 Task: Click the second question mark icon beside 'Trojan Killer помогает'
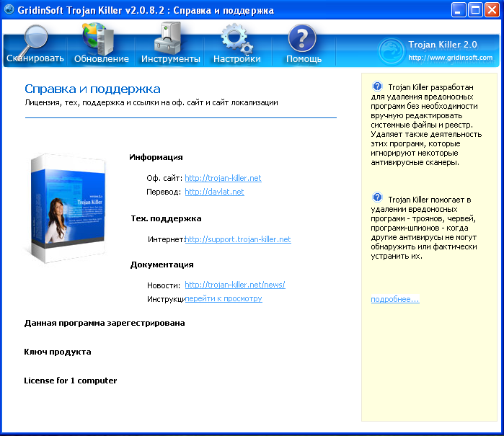pos(377,197)
